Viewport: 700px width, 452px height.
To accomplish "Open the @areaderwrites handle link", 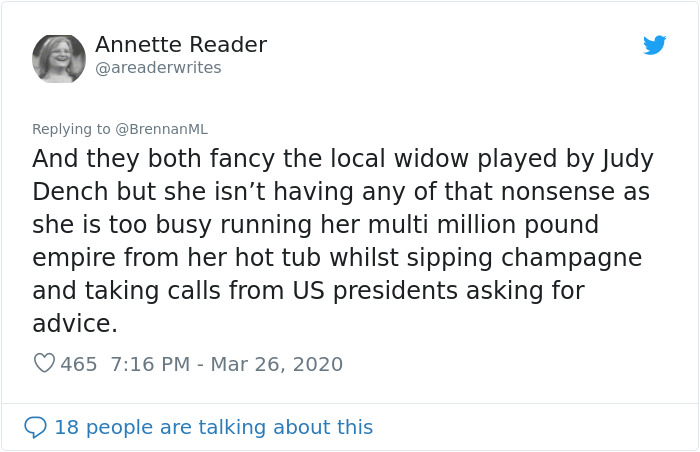I will coord(158,68).
